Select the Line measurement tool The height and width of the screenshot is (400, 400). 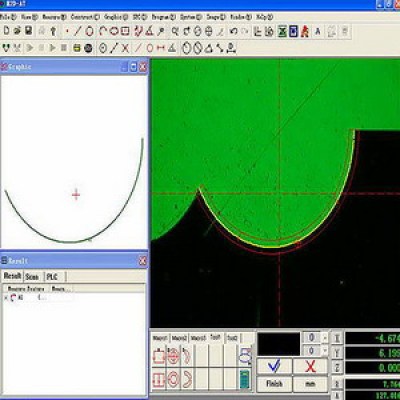coord(78,32)
